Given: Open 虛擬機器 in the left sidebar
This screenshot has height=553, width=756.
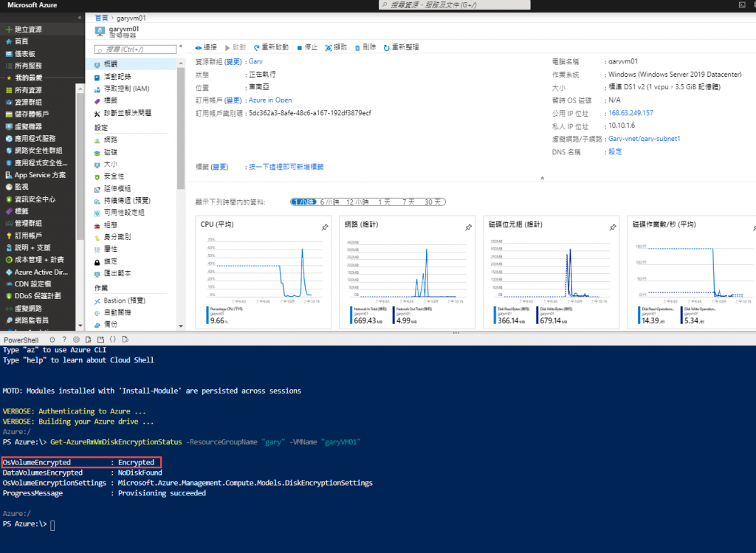Looking at the screenshot, I should [x=24, y=126].
